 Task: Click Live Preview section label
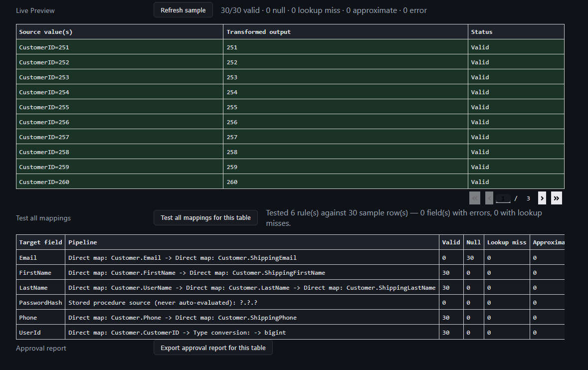tap(35, 10)
